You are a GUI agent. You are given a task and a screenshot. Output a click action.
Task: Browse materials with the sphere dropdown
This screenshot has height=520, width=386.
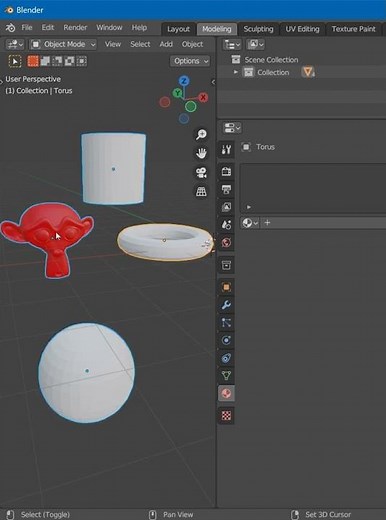point(250,223)
